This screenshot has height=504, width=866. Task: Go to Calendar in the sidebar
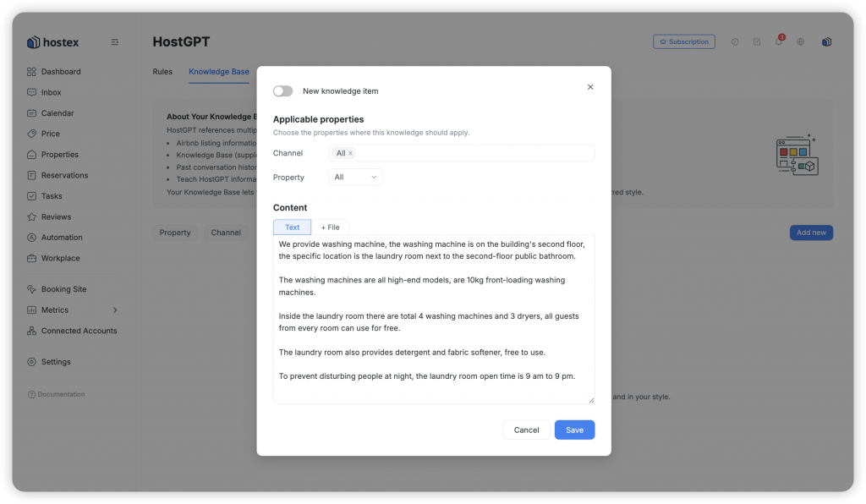[57, 113]
